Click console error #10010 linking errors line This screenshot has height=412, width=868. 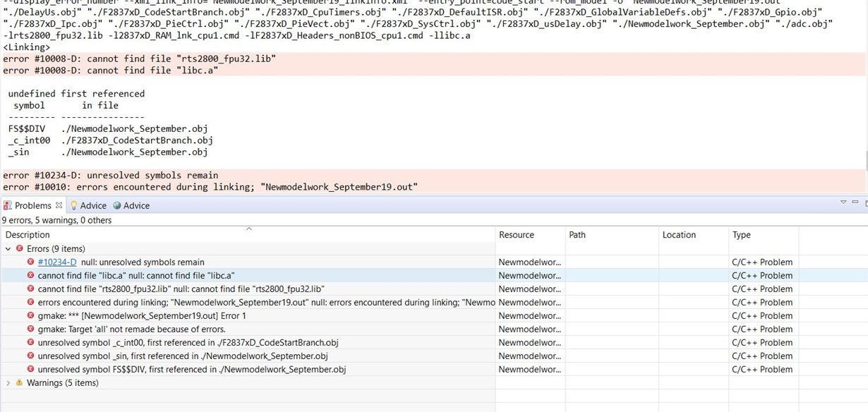pyautogui.click(x=210, y=187)
